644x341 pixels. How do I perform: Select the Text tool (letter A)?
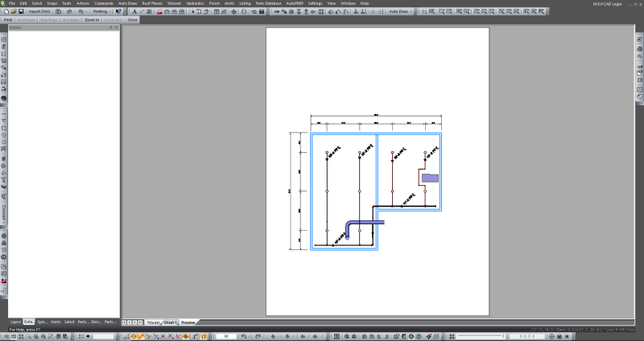point(134,11)
